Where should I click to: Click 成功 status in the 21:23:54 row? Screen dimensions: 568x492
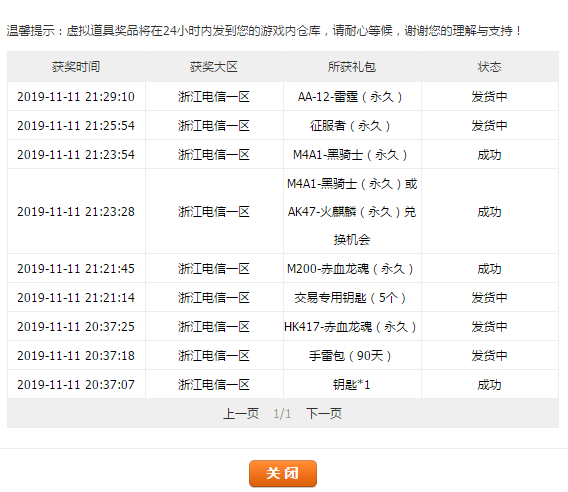pos(489,155)
